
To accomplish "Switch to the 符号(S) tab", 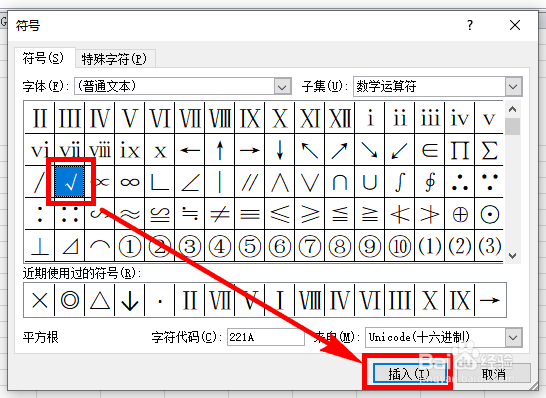I will [44, 58].
